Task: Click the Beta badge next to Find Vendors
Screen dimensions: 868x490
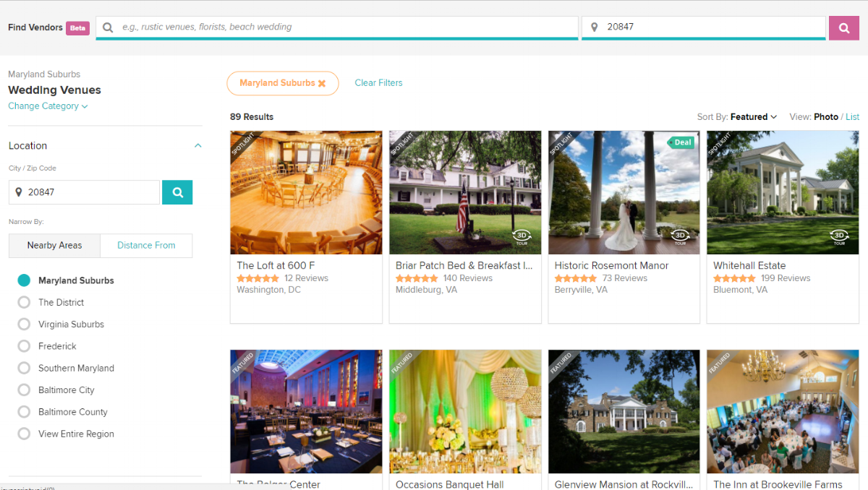Action: click(77, 28)
